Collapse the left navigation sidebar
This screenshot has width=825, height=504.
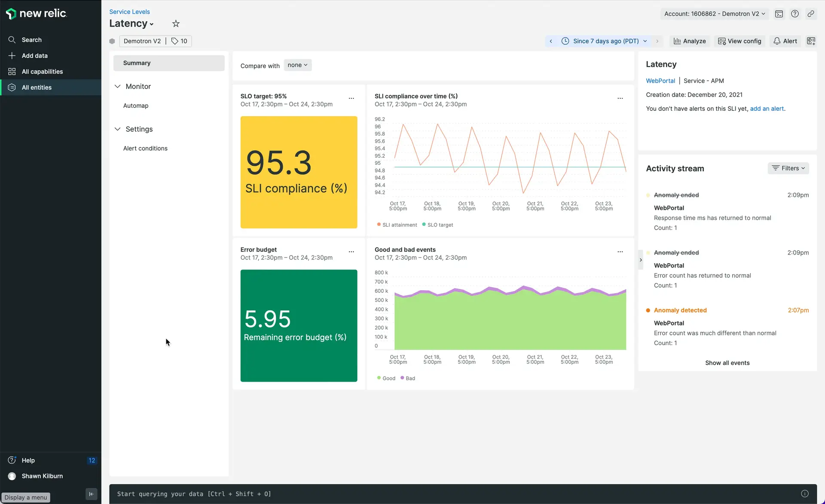[x=91, y=494]
